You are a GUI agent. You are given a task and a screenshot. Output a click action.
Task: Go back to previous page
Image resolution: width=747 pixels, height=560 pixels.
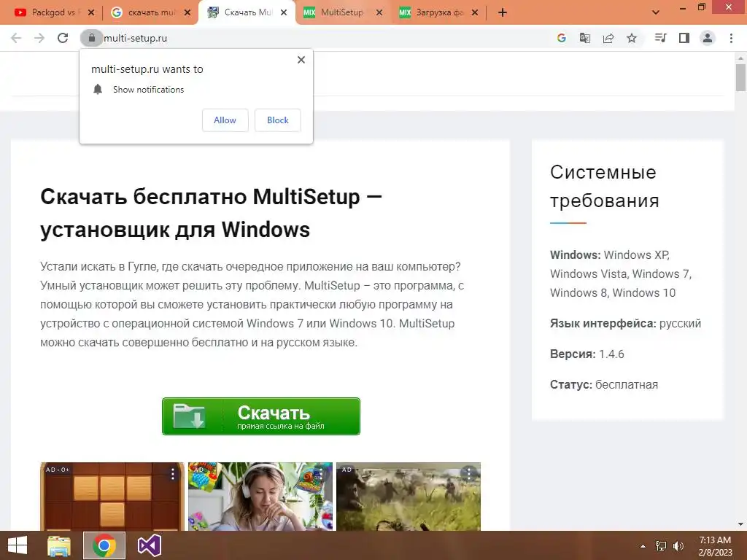point(16,38)
